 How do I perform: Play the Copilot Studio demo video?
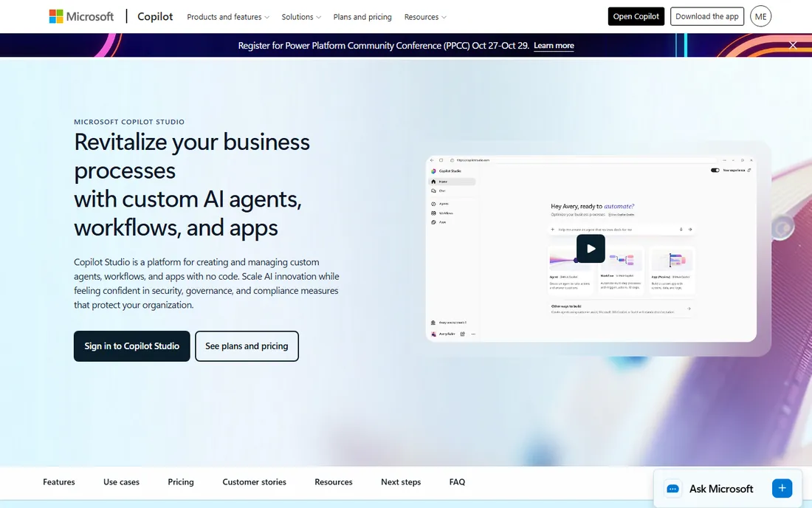pyautogui.click(x=591, y=249)
